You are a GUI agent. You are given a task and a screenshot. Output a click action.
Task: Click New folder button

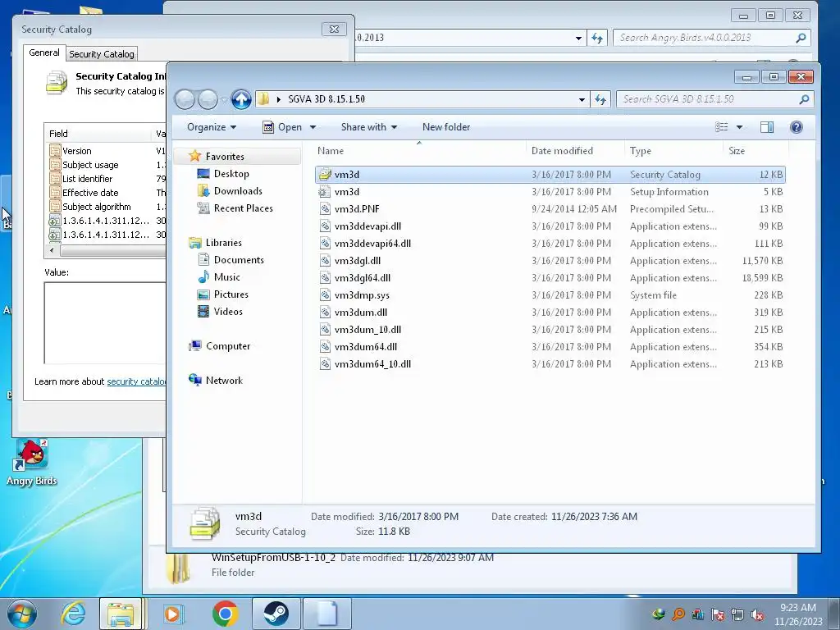[446, 127]
